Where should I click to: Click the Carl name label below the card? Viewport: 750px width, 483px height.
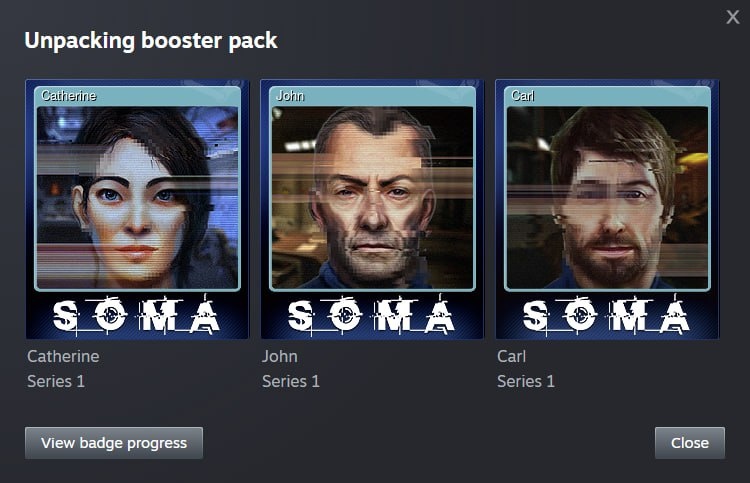pos(511,356)
